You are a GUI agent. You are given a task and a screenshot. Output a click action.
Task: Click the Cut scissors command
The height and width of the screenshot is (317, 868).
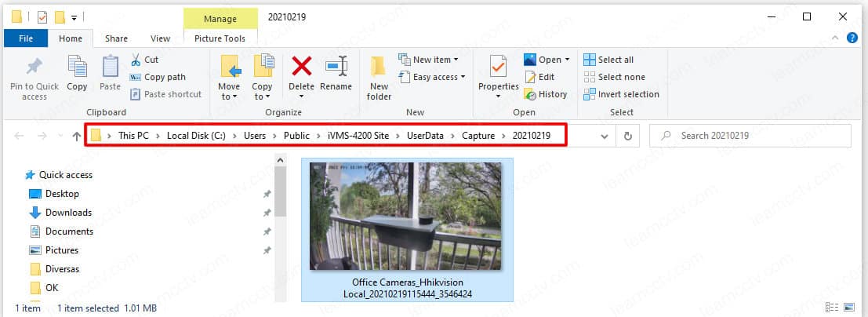[144, 60]
